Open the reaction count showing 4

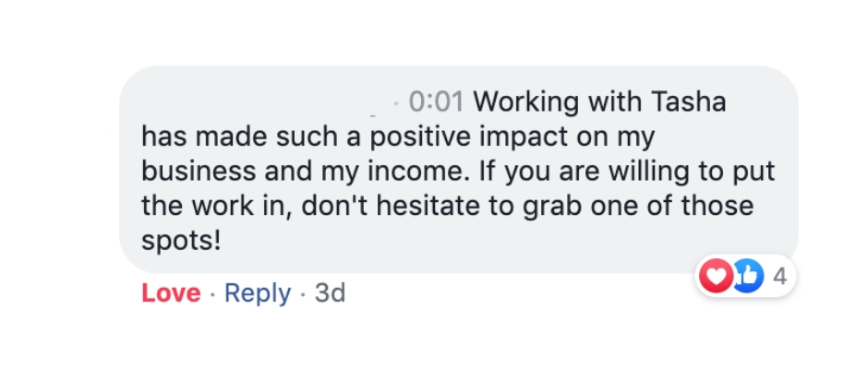pyautogui.click(x=778, y=276)
